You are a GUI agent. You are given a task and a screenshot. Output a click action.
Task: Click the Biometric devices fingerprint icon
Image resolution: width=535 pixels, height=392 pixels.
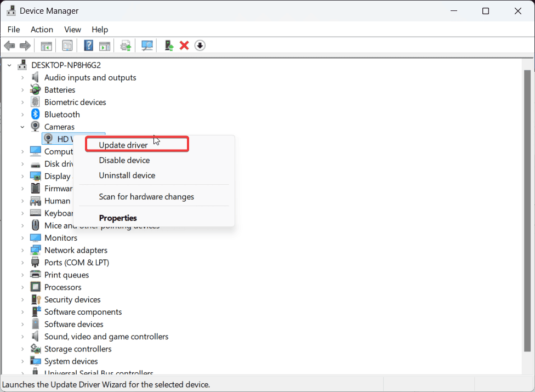click(x=35, y=102)
